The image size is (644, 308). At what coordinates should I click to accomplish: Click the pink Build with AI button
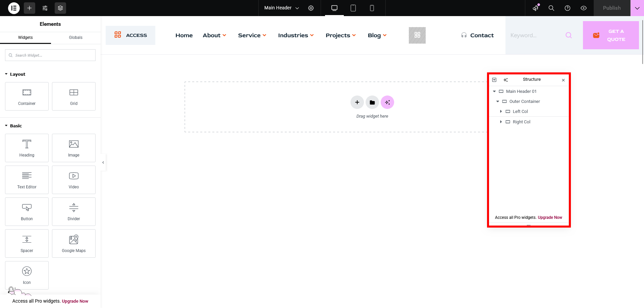[387, 103]
